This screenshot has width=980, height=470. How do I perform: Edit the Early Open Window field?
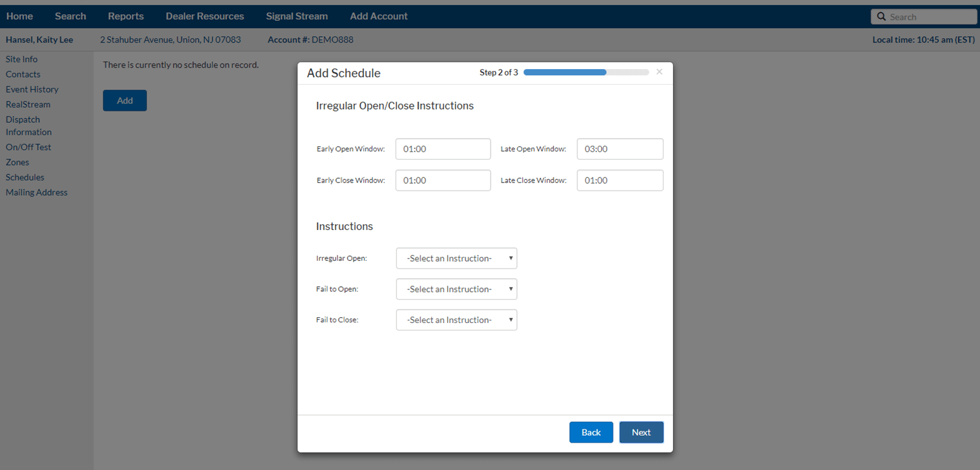tap(443, 149)
